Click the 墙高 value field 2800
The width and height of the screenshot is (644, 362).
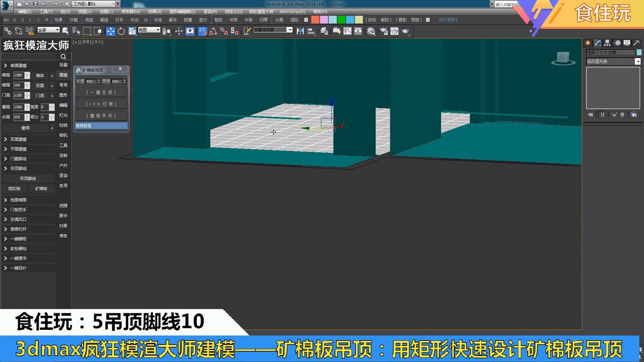[18, 75]
